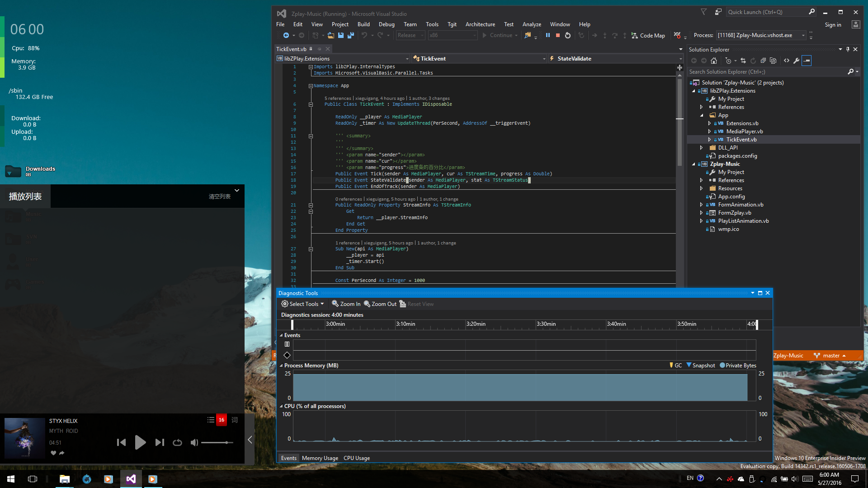Toggle repeat mode in the music player
The height and width of the screenshot is (488, 868).
coord(177,442)
